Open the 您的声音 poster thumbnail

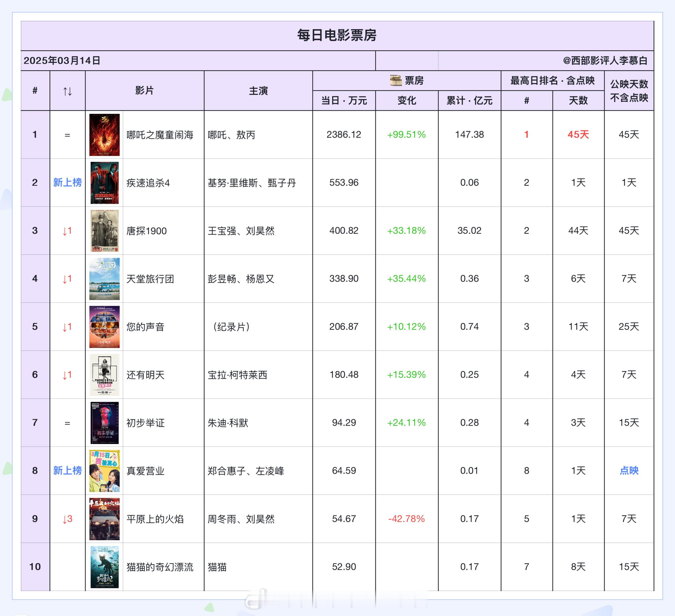104,327
